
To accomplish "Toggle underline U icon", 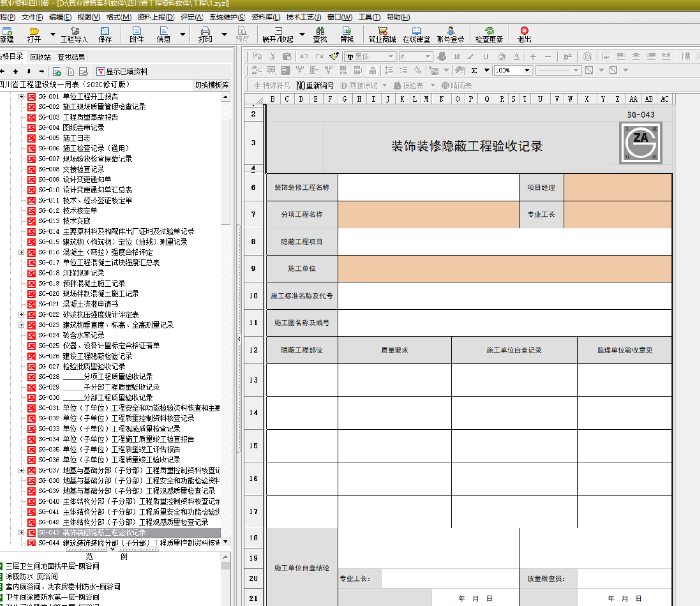I will click(486, 56).
